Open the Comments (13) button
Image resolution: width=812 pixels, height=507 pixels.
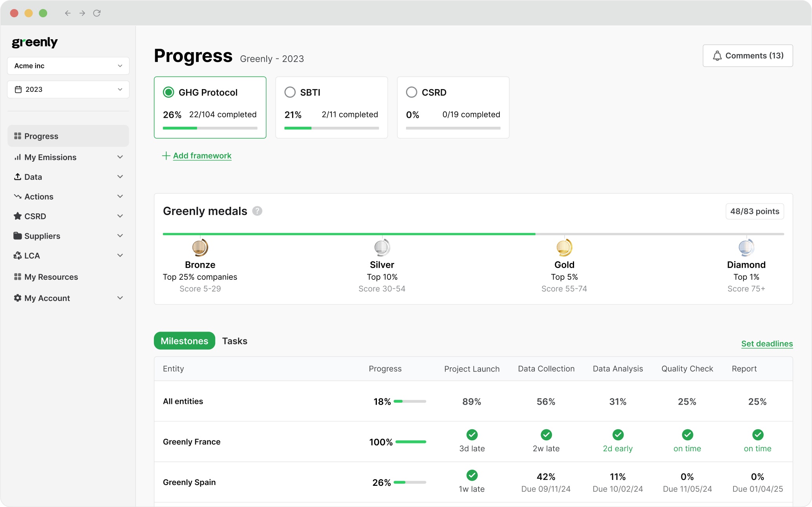tap(748, 56)
